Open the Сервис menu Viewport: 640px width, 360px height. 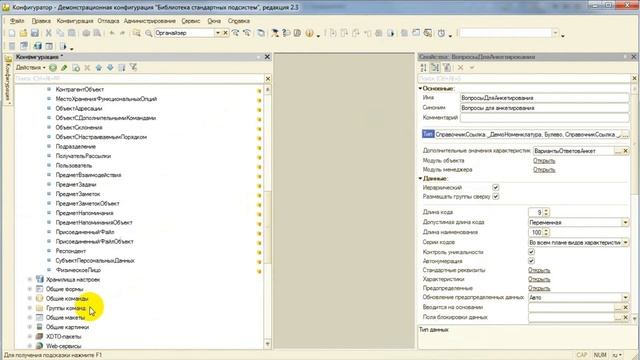pyautogui.click(x=191, y=21)
